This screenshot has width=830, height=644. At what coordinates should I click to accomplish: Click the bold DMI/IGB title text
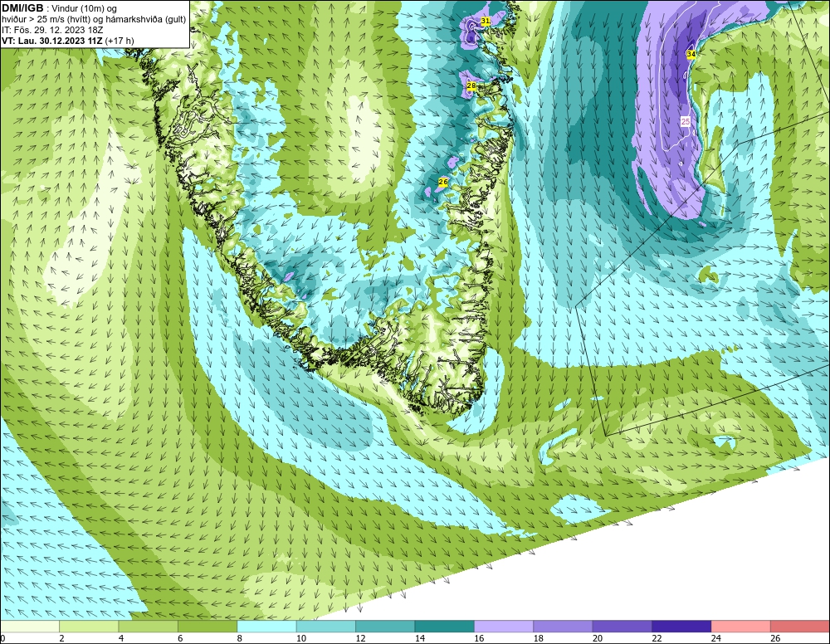pos(22,8)
